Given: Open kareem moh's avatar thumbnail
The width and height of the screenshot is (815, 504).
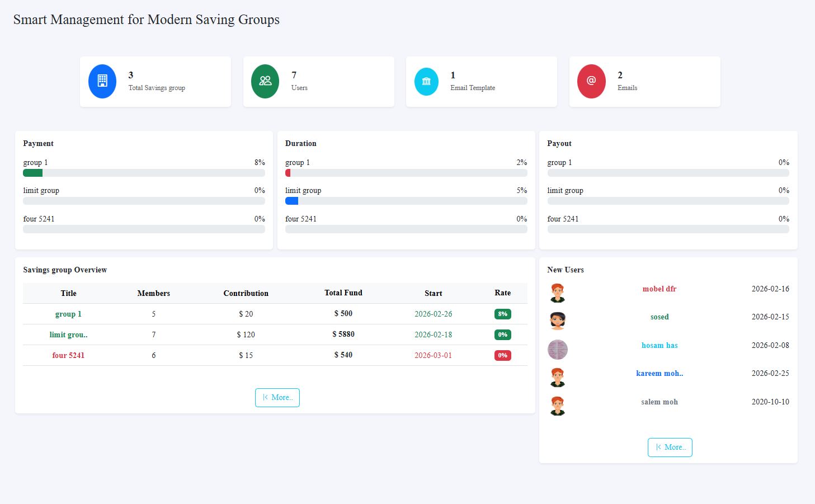Looking at the screenshot, I should pyautogui.click(x=557, y=377).
